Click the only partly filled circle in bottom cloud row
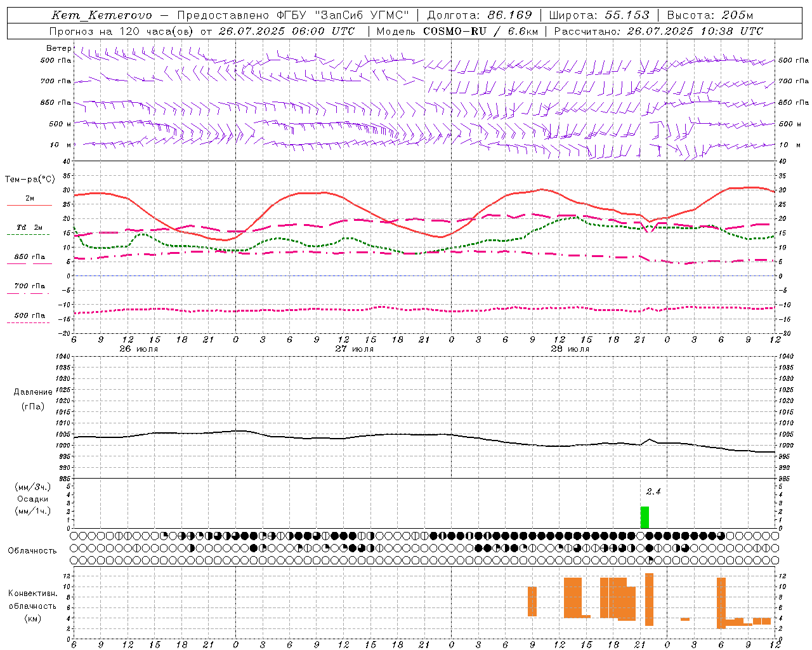The image size is (812, 650). pyautogui.click(x=649, y=560)
